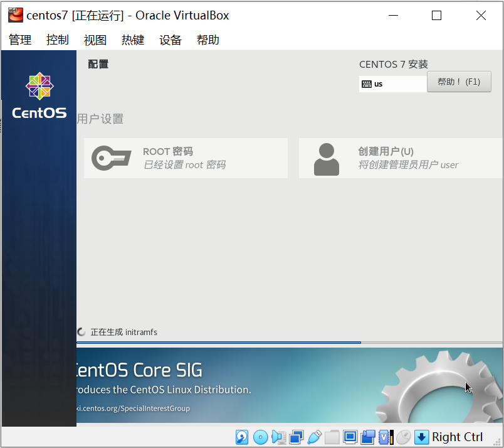Click the 用户设置 heading
504x448 pixels.
(100, 119)
